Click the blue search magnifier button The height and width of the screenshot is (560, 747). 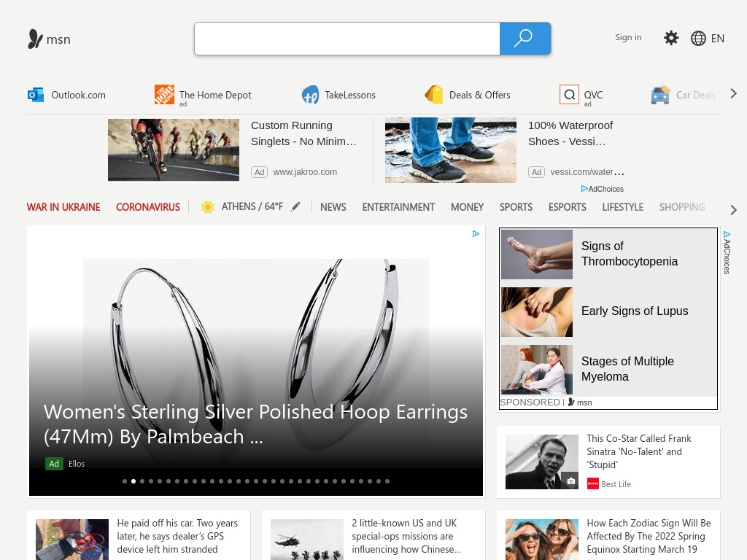[525, 39]
